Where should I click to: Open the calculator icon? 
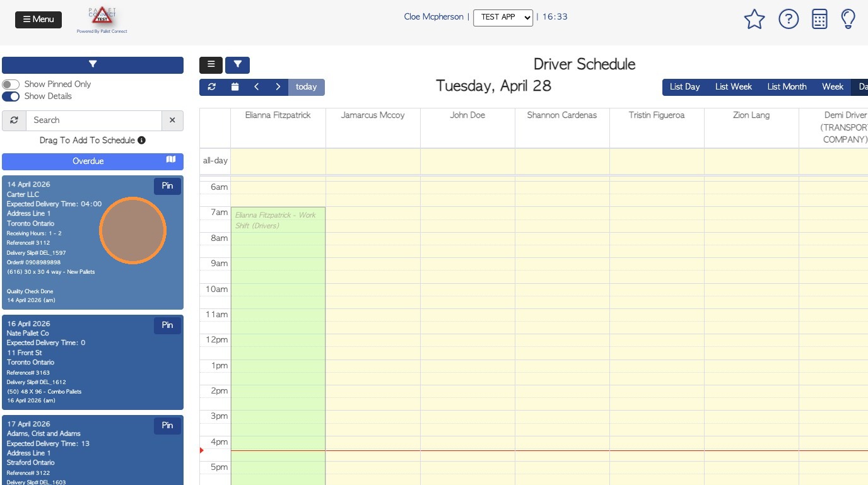point(819,20)
